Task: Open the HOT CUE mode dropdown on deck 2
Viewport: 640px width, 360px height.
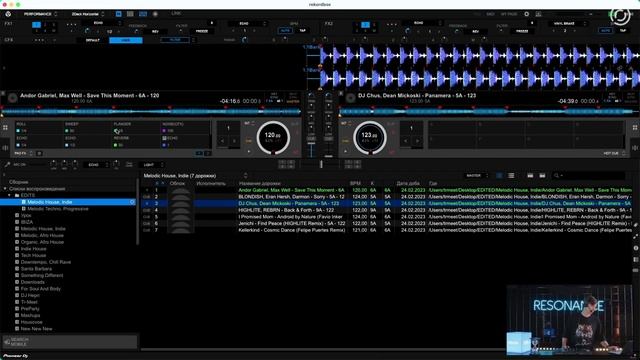Action: click(x=614, y=153)
